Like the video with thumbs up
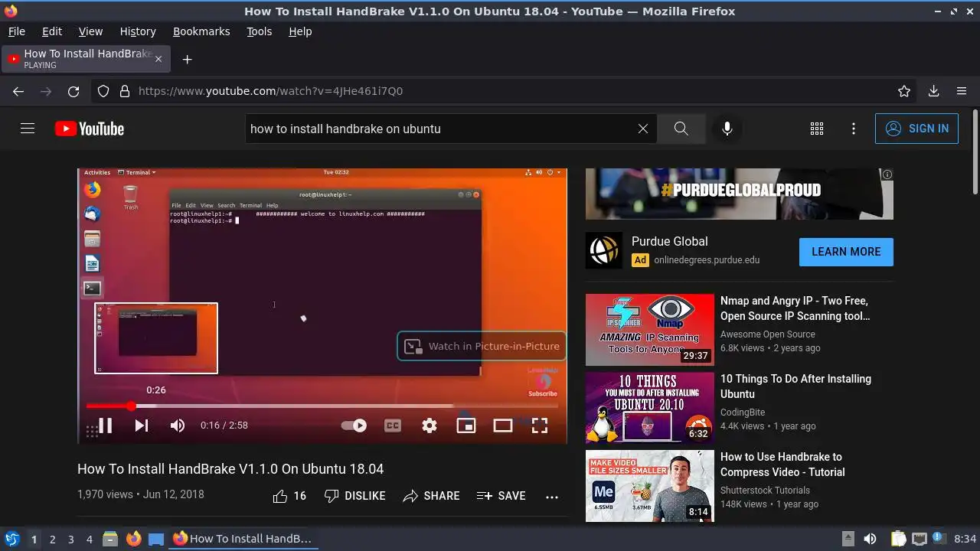This screenshot has width=980, height=551. (x=289, y=496)
